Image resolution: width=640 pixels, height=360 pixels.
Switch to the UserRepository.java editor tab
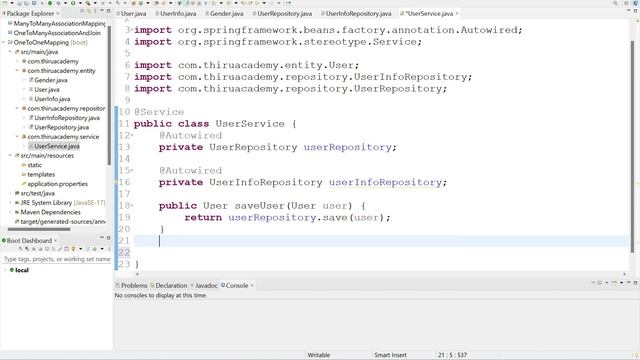[282, 13]
